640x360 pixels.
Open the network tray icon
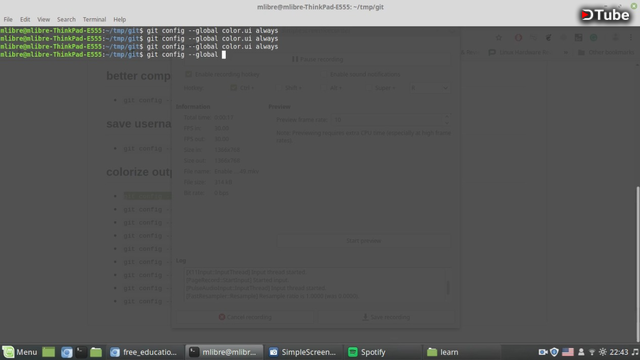[592, 352]
